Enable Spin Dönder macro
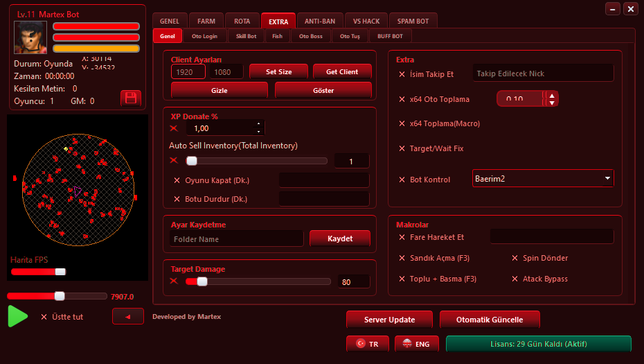The height and width of the screenshot is (364, 644). click(x=515, y=258)
